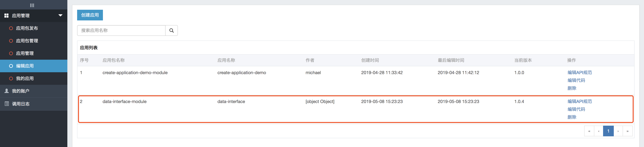This screenshot has width=644, height=147.
Task: Click 删除 for create-application-demo-module
Action: click(572, 88)
